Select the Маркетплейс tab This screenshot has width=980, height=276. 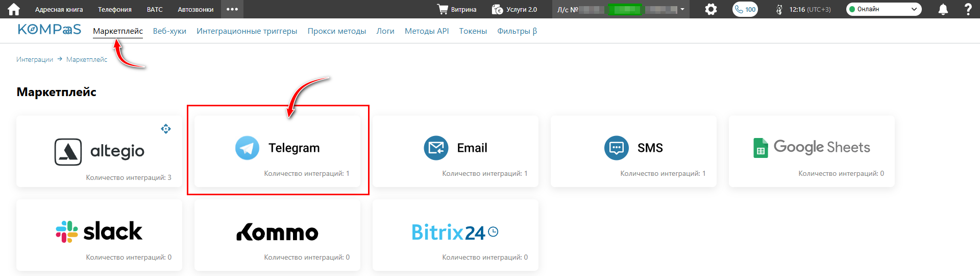point(118,31)
